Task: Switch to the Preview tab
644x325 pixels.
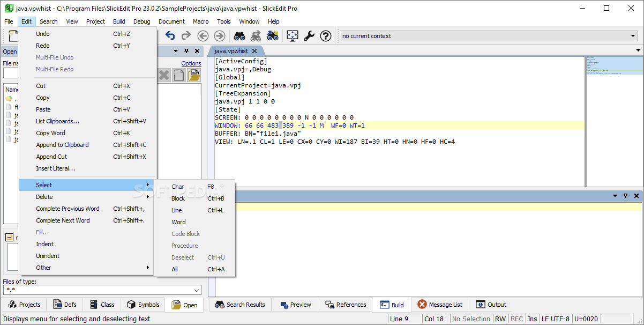Action: pos(295,305)
